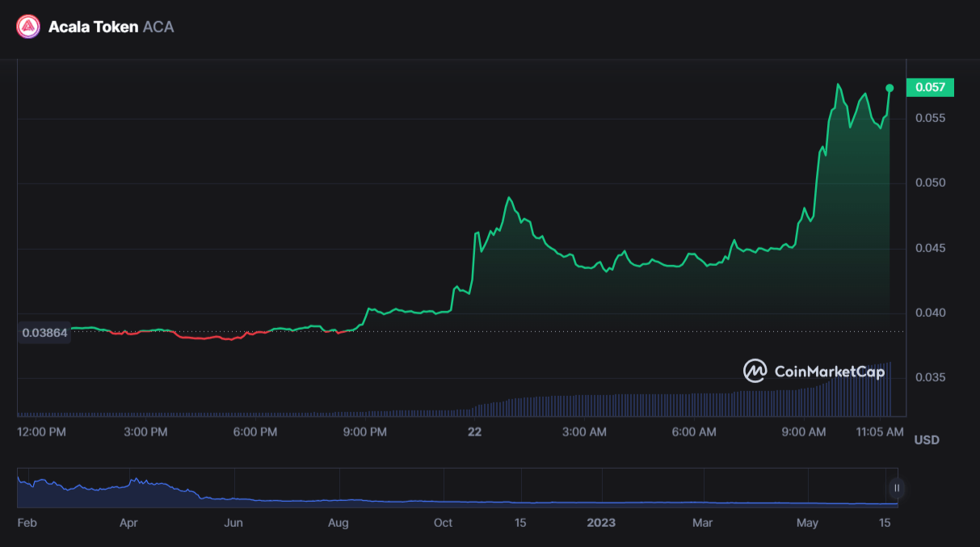The width and height of the screenshot is (980, 547).
Task: Click the 0.055 y-axis label
Action: coord(930,118)
